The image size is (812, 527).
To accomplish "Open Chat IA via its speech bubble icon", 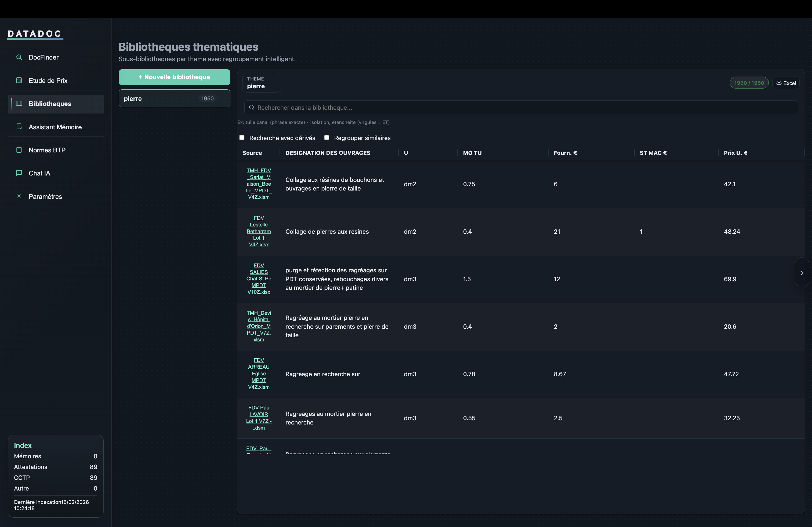I will [19, 173].
